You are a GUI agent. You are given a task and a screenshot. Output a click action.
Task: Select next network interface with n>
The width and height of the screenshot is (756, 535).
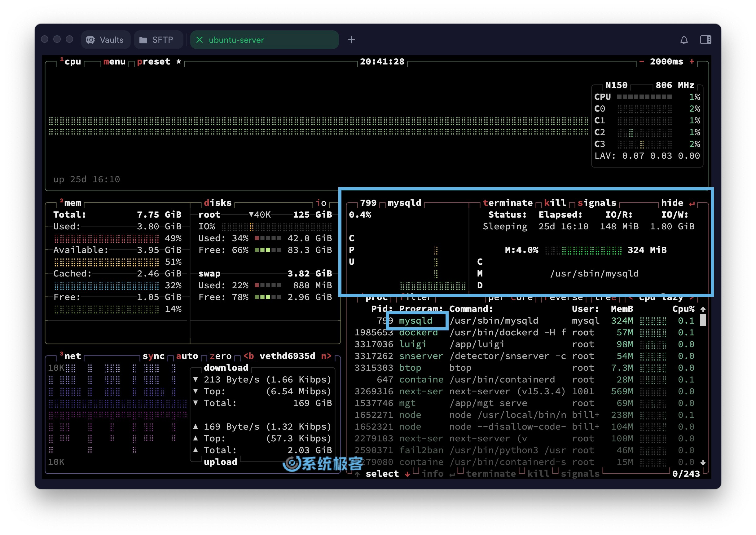click(x=326, y=356)
